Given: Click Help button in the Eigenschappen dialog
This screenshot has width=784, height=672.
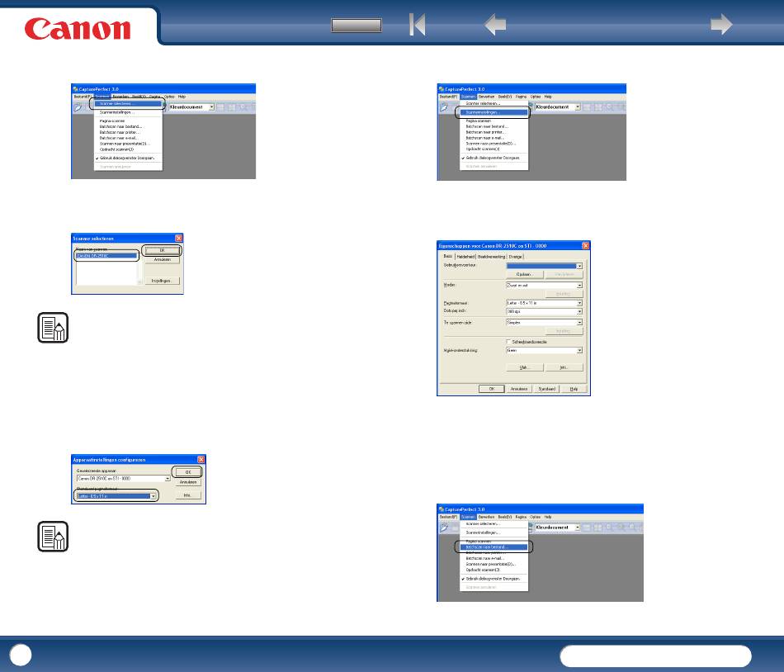Looking at the screenshot, I should click(574, 389).
